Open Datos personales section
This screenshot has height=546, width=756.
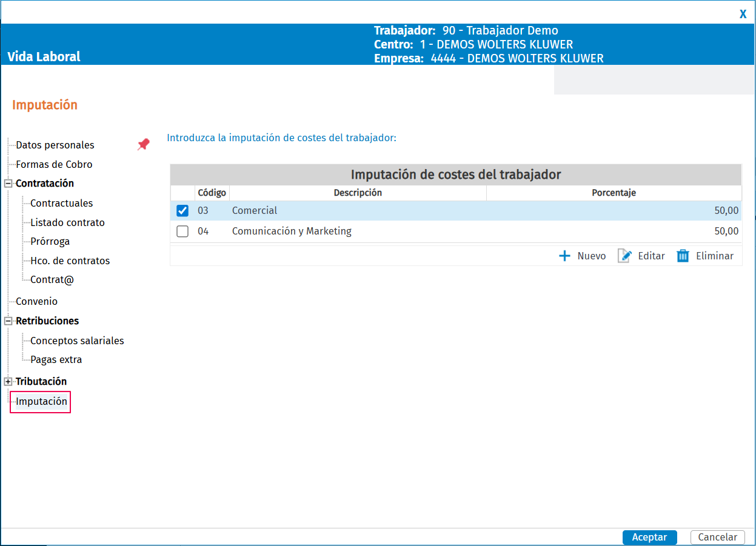pos(55,145)
